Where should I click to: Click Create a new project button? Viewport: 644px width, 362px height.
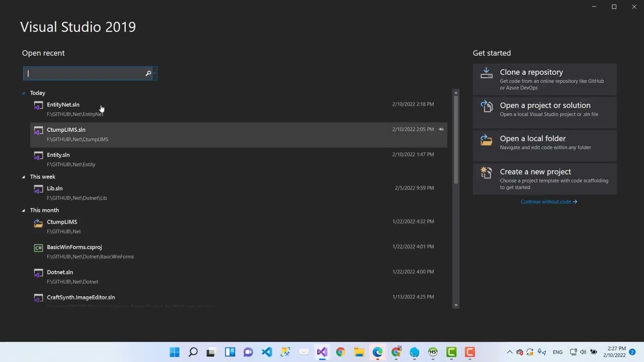tap(544, 179)
